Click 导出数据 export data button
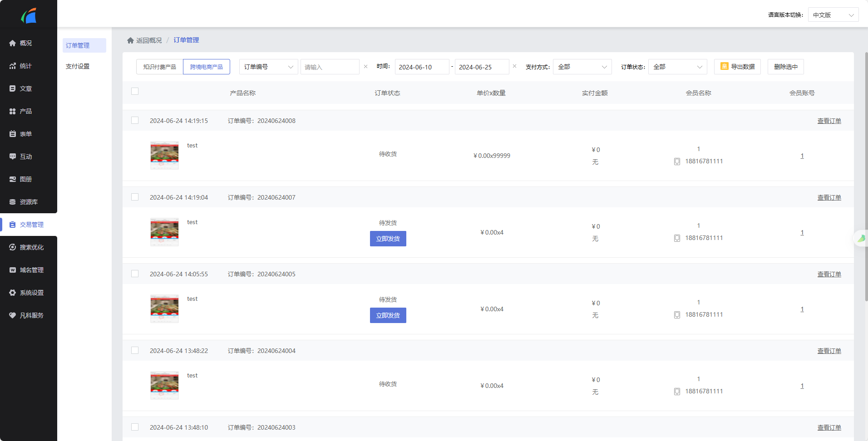The width and height of the screenshot is (868, 441). pyautogui.click(x=737, y=67)
